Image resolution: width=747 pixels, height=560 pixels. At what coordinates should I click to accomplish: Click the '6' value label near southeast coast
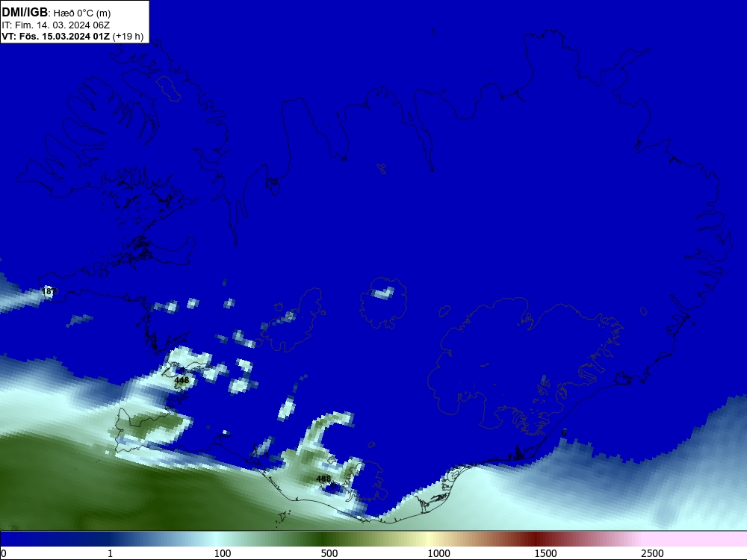(564, 433)
